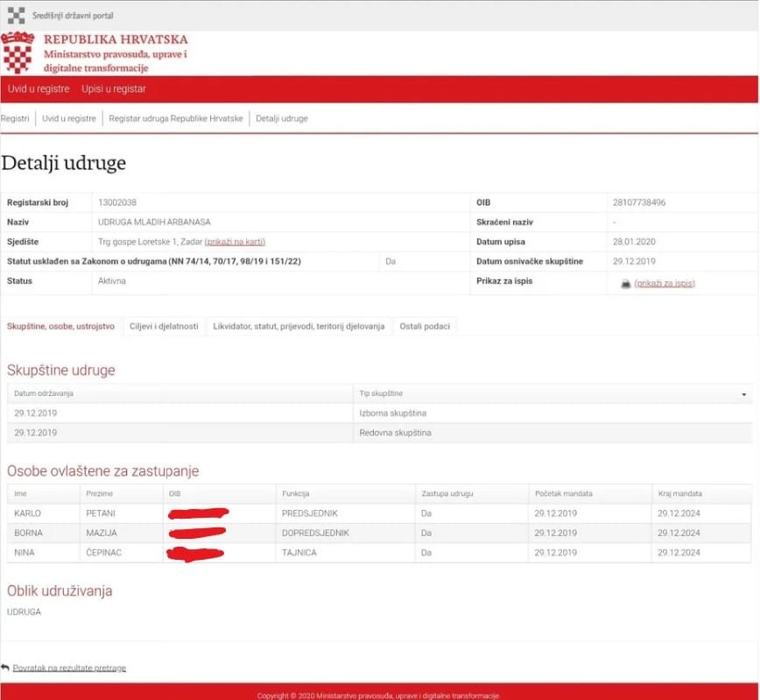Switch to the 'Ciljevi i djelatnosti' tab
760x700 pixels.
click(x=164, y=326)
